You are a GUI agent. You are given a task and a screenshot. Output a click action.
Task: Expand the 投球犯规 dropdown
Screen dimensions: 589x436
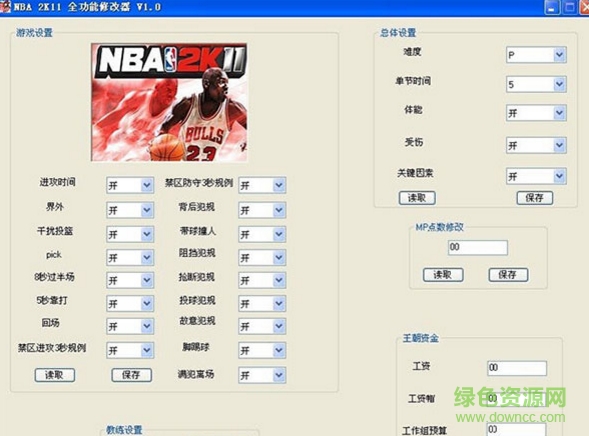[262, 303]
